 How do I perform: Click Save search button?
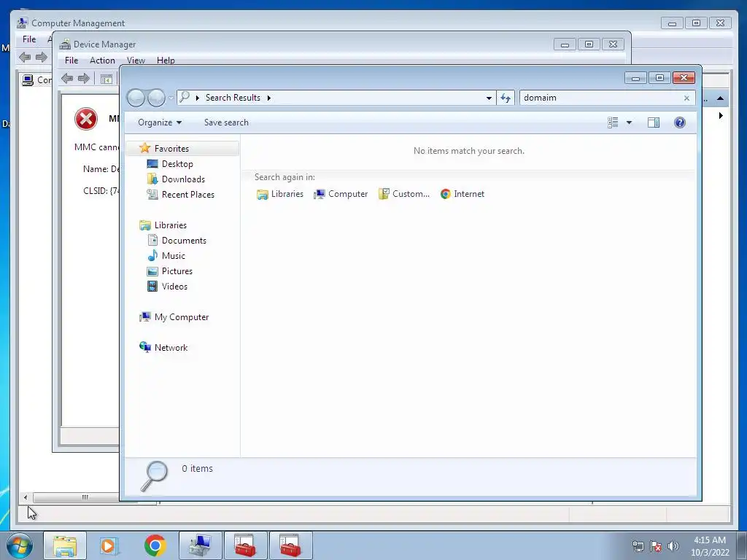coord(226,122)
